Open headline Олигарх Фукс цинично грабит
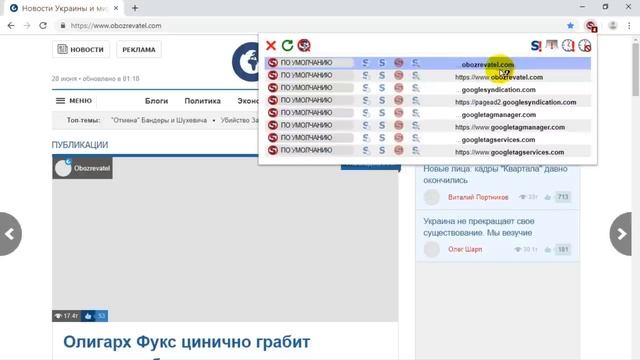Image resolution: width=640 pixels, height=360 pixels. click(x=187, y=342)
